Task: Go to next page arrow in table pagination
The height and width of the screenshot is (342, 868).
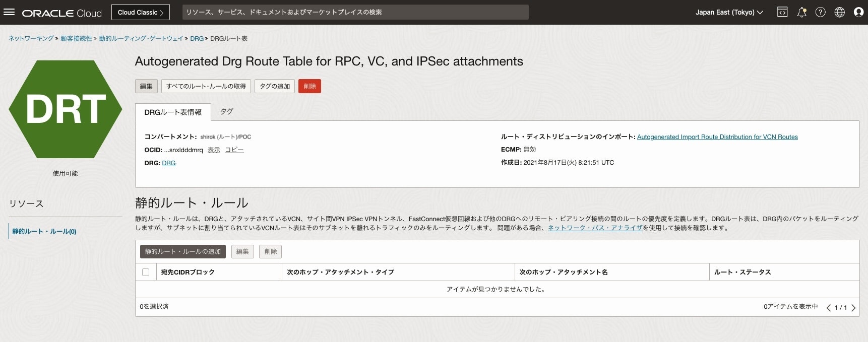Action: (x=853, y=307)
